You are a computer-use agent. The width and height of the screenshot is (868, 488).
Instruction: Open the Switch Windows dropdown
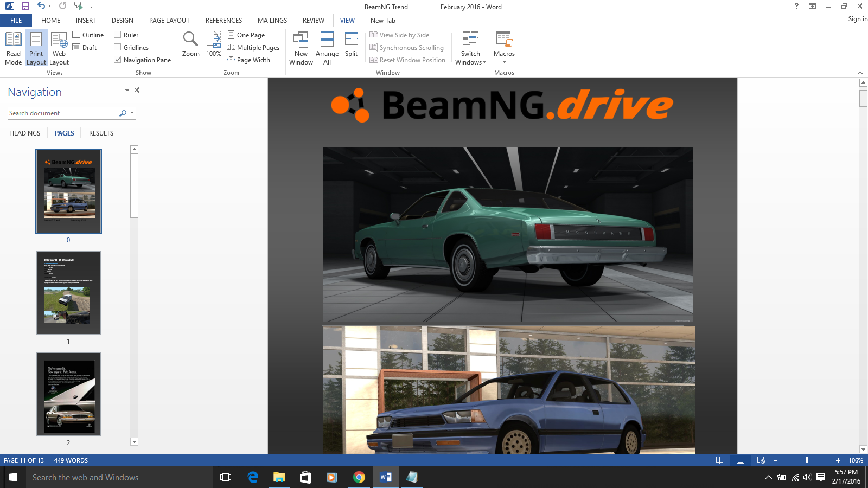pos(470,48)
